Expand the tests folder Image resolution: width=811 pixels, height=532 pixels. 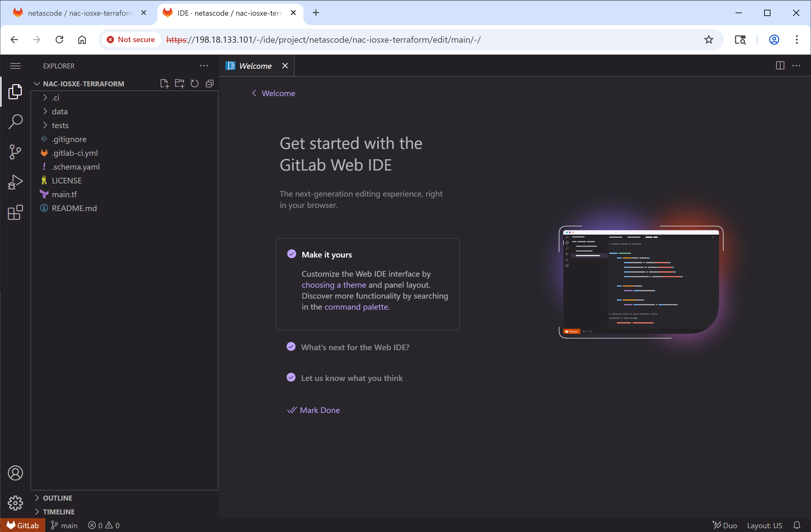[x=124, y=125]
